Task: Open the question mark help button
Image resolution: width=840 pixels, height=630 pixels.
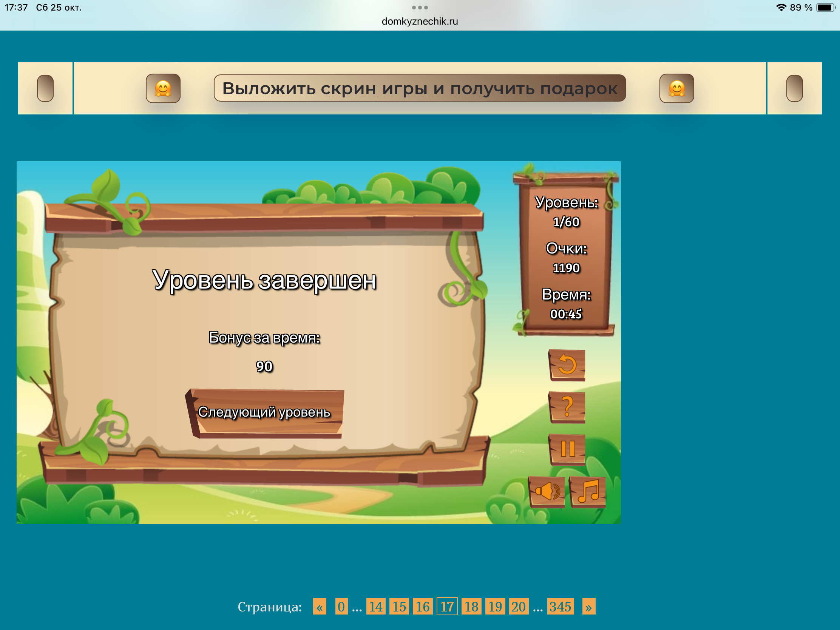Action: tap(567, 407)
